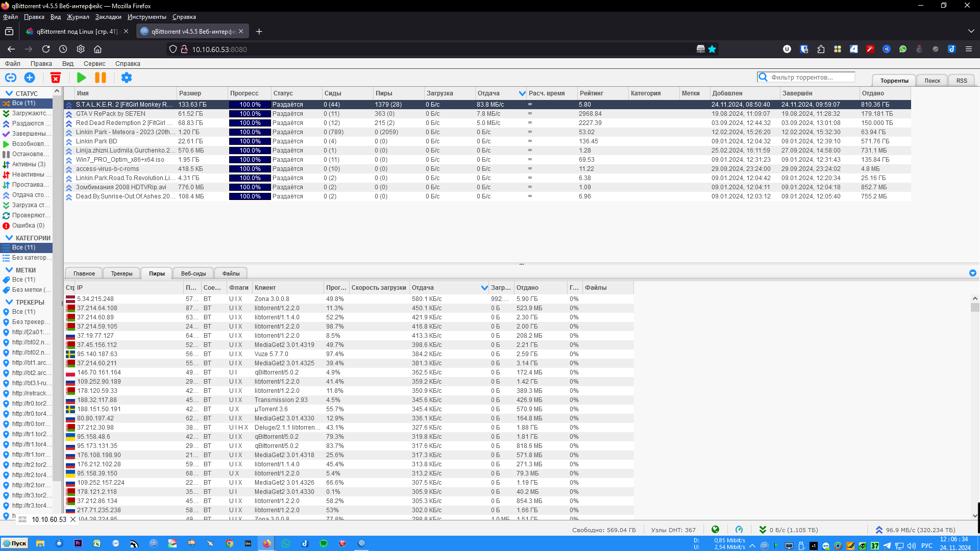This screenshot has width=980, height=551.
Task: Collapse properties panel with blue arrow button
Action: point(972,273)
